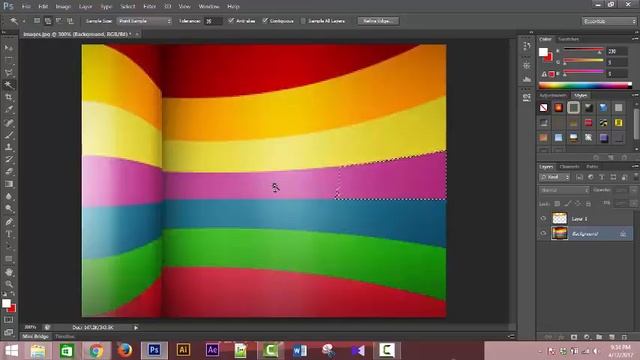Select the Horizontal Type tool
Screen dimensions: 640x360
9,234
